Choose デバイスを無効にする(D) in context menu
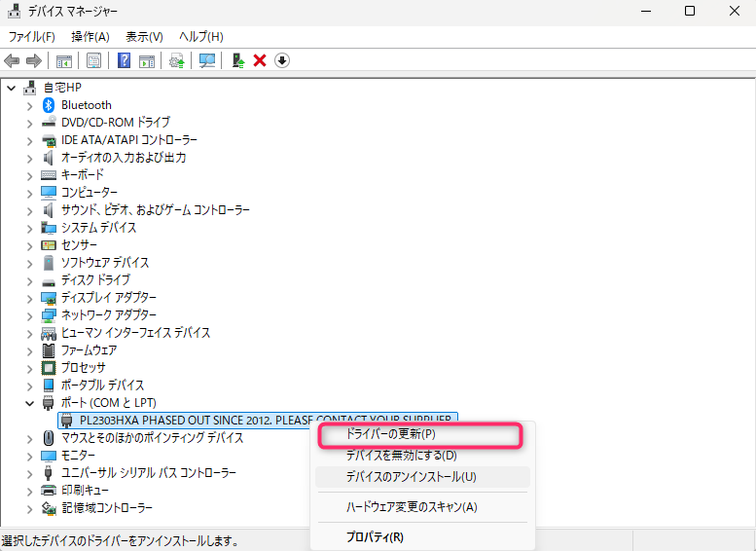This screenshot has width=756, height=551. 422,455
